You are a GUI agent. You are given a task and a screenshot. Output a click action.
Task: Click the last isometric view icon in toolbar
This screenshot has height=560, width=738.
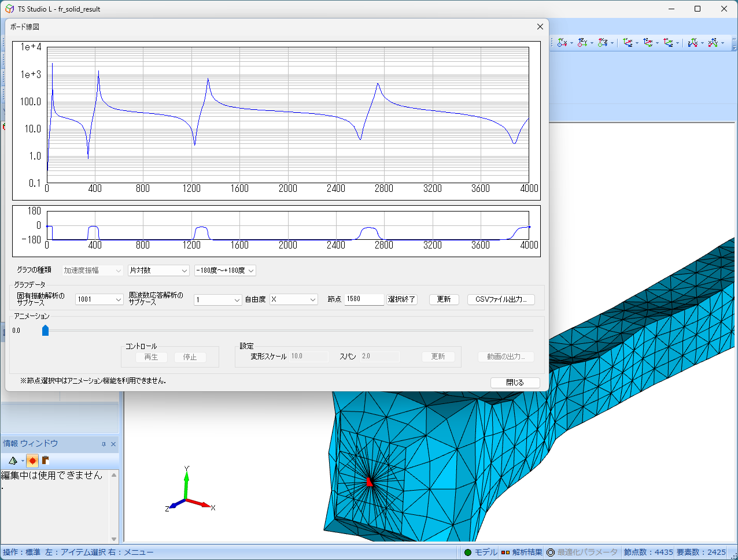pyautogui.click(x=713, y=43)
